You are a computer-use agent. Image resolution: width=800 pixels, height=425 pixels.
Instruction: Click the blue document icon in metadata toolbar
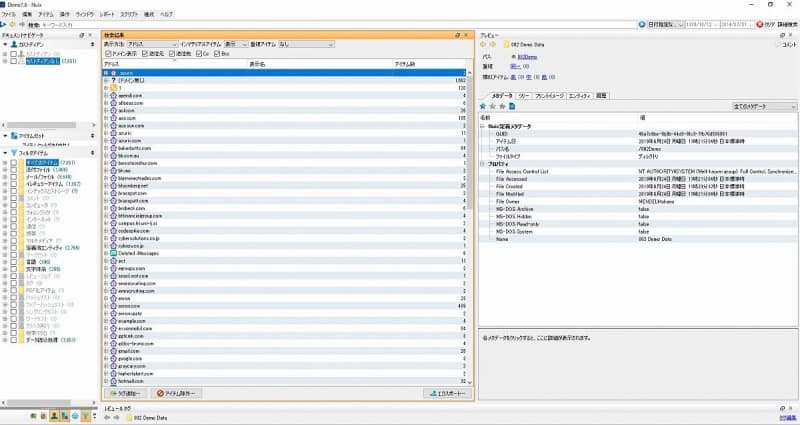[x=512, y=106]
